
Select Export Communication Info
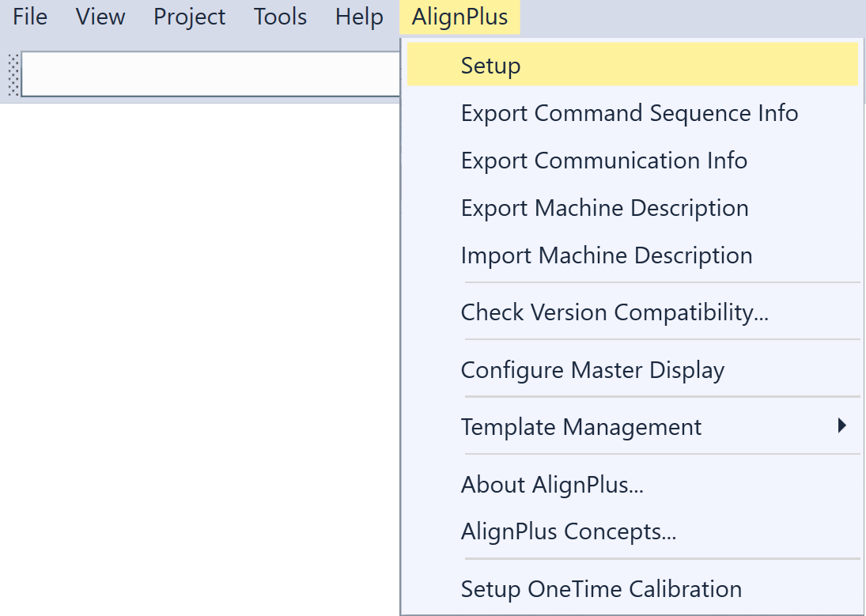tap(603, 161)
